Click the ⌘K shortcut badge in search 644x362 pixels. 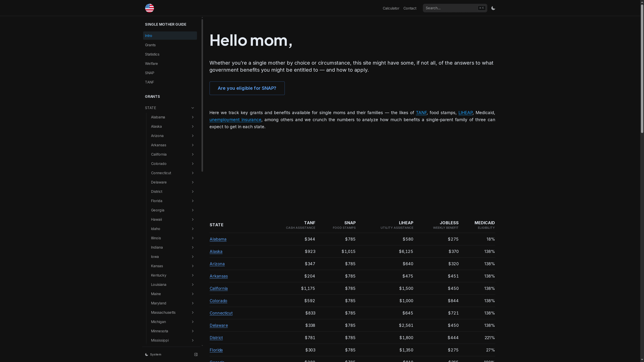(x=481, y=8)
